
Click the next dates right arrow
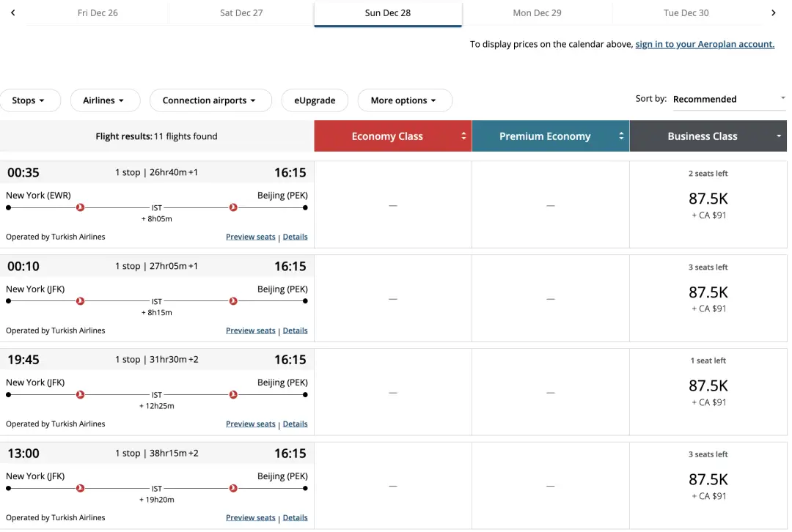pos(773,13)
